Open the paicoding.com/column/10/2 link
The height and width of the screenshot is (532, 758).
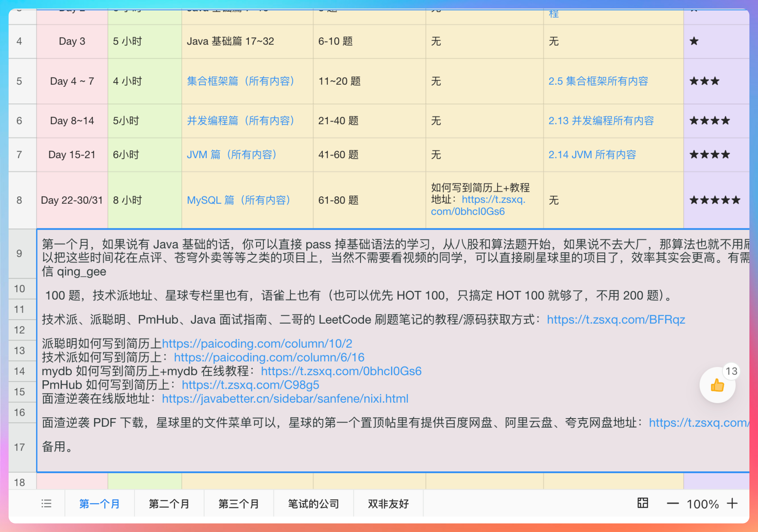coord(257,344)
